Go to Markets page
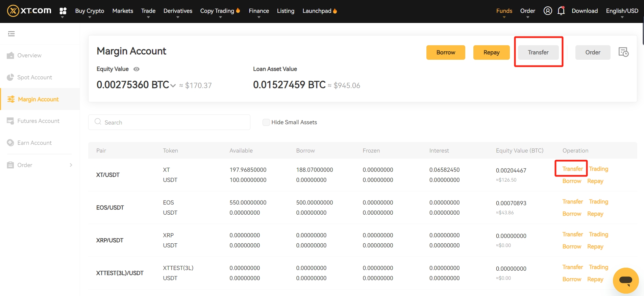Viewport: 644px width, 296px height. point(123,11)
